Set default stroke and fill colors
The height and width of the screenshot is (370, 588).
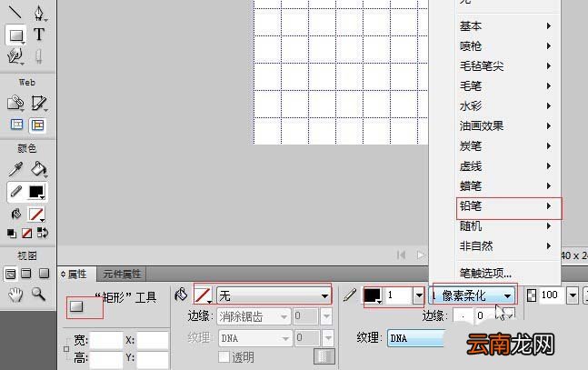[12, 234]
